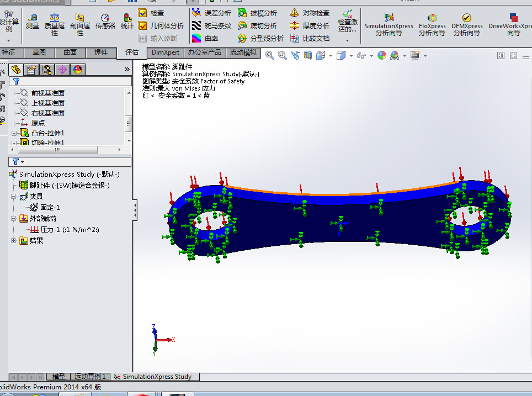
Task: Open 质量属性 mass properties
Action: (x=54, y=25)
